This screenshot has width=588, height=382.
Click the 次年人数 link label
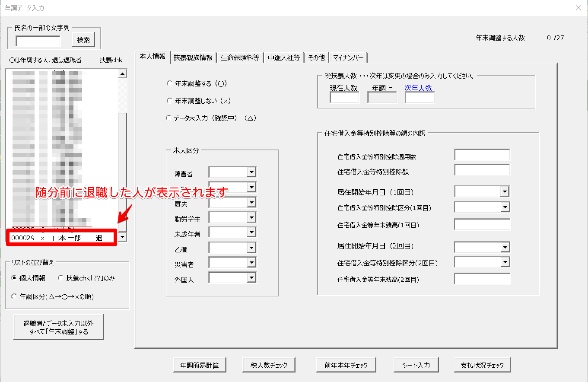(418, 88)
